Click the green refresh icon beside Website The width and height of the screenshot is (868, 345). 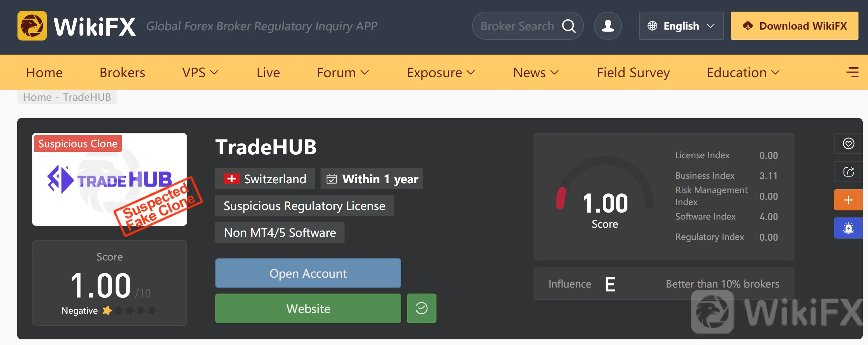(x=421, y=308)
